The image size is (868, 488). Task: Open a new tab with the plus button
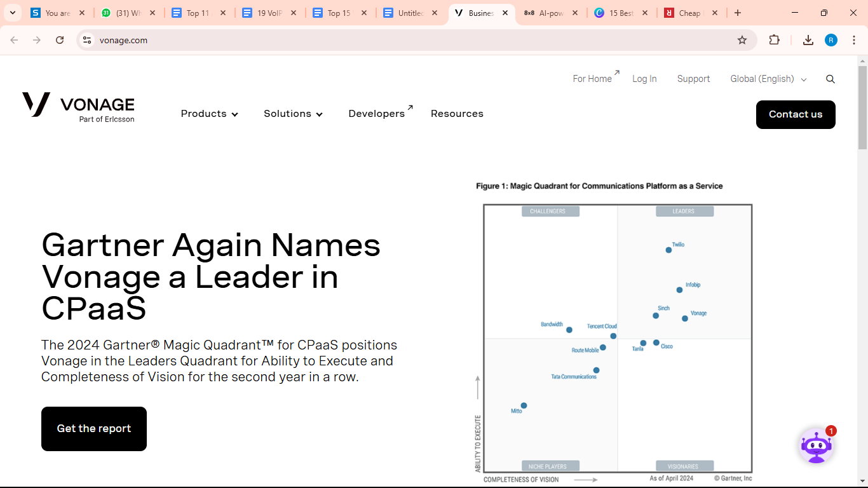coord(737,13)
